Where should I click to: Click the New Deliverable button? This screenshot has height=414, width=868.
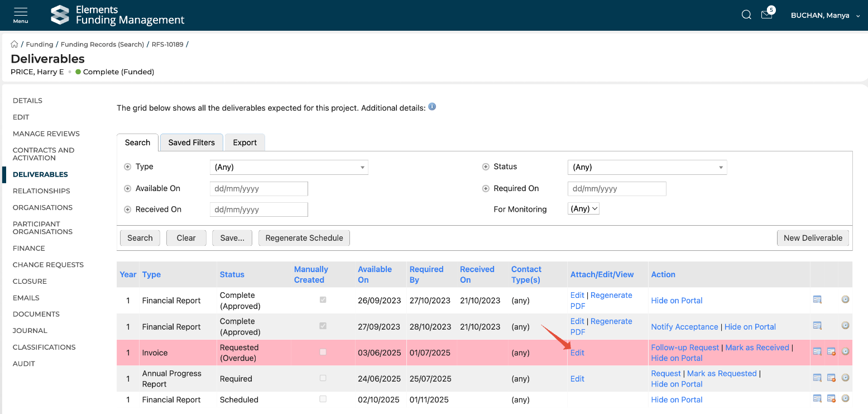point(813,238)
